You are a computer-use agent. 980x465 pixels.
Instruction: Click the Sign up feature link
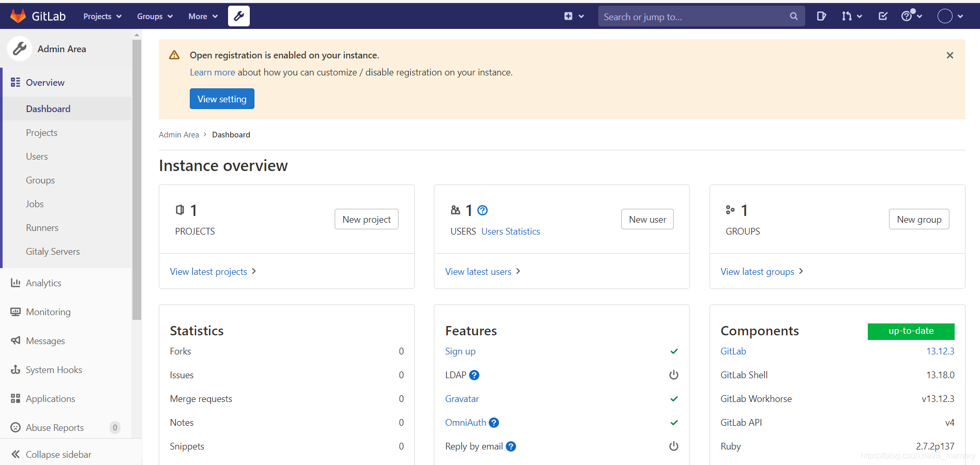click(460, 351)
